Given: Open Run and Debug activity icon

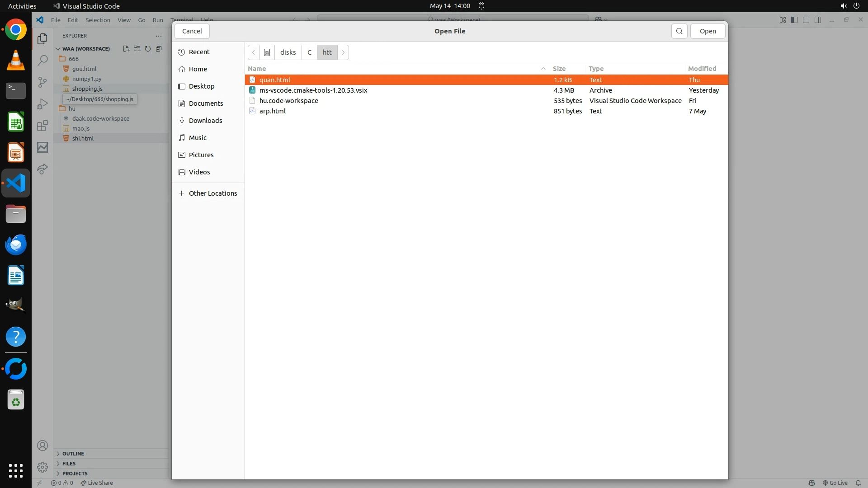Looking at the screenshot, I should coord(42,104).
